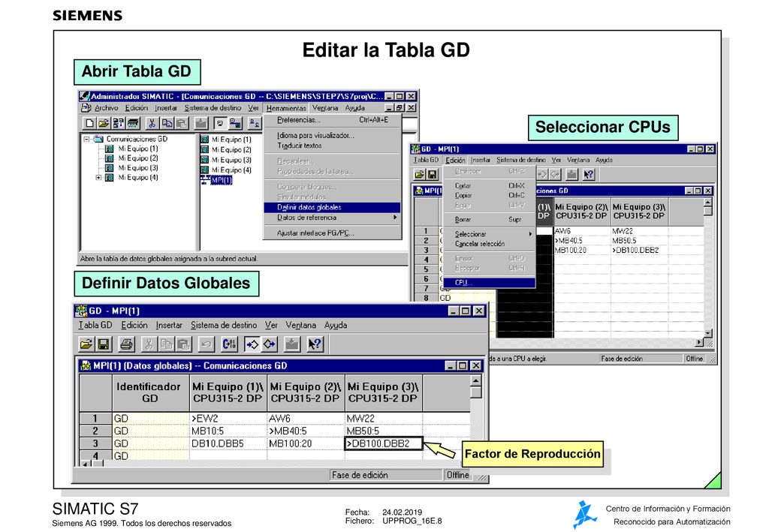769x532 pixels.
Task: Click Download to PLC icon in bottom GD toolbar
Action: click(x=292, y=344)
